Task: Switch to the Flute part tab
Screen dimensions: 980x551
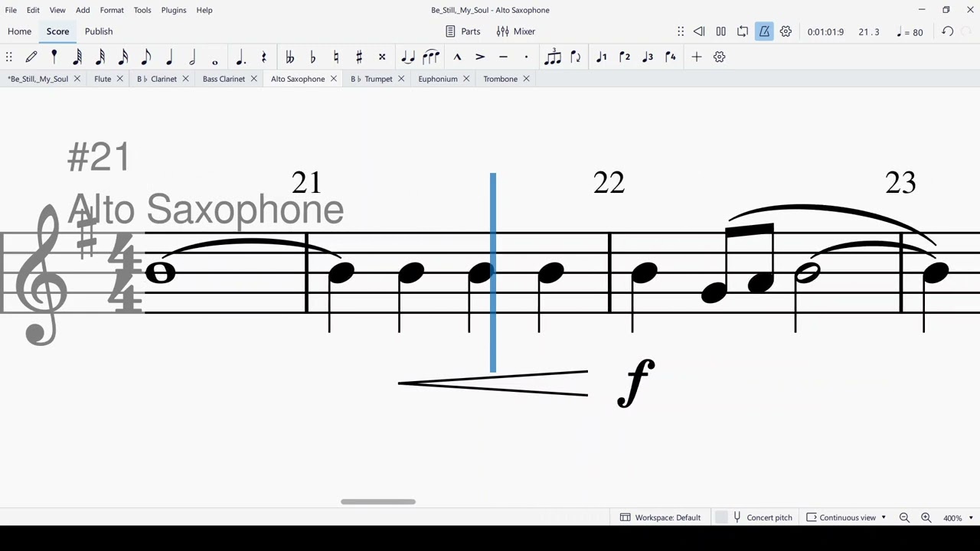Action: pos(103,79)
